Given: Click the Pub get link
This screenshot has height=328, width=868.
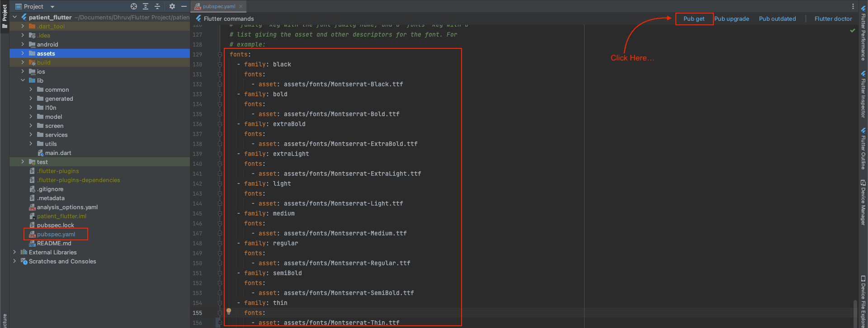Looking at the screenshot, I should 694,19.
